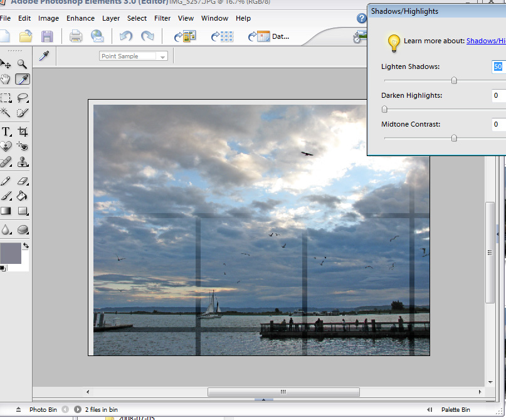The width and height of the screenshot is (506, 420).
Task: Swap foreground and background colors
Action: [26, 246]
